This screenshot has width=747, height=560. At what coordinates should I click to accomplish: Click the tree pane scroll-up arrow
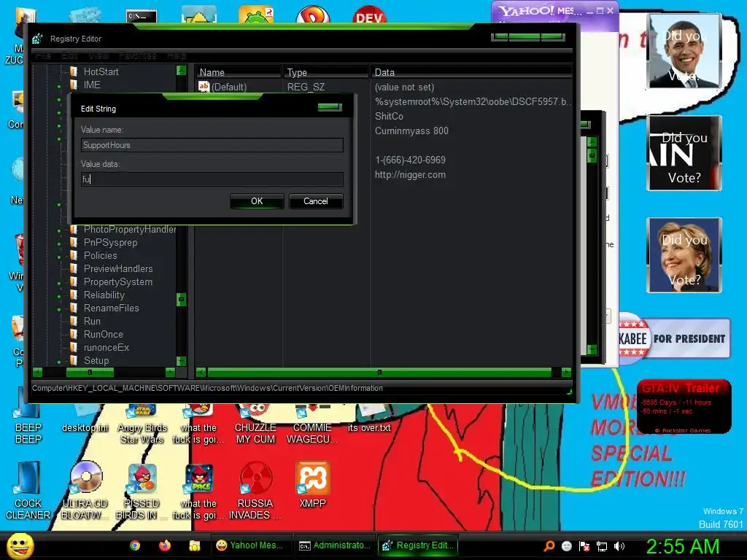click(x=181, y=70)
